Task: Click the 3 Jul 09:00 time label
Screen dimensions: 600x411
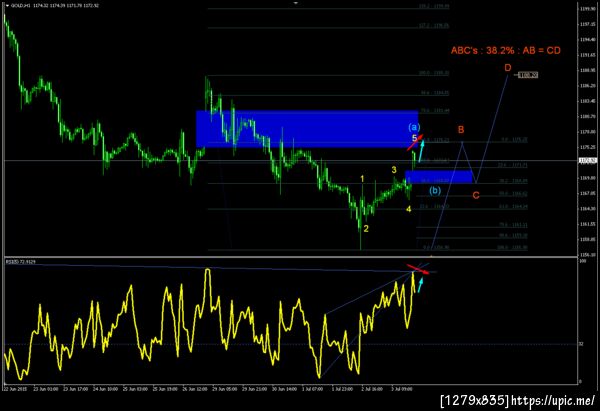Action: [402, 389]
